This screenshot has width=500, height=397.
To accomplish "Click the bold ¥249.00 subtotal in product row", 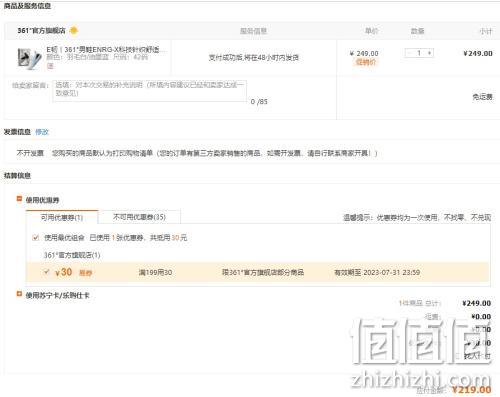I will pos(478,53).
